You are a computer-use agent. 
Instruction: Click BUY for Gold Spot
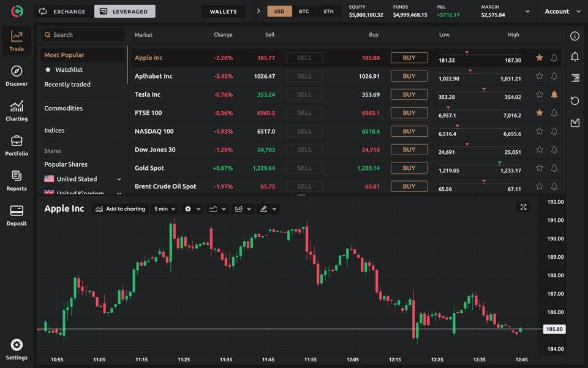(409, 168)
